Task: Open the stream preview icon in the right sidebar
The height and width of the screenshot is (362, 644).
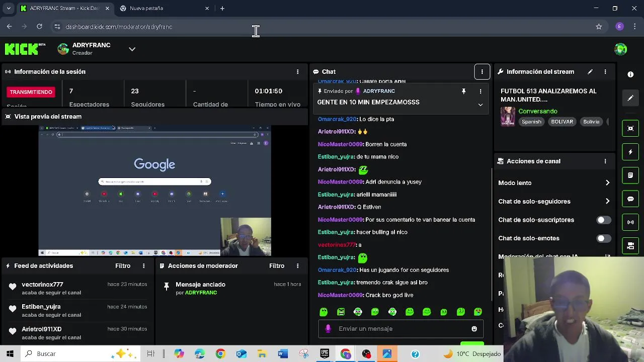Action: click(630, 128)
